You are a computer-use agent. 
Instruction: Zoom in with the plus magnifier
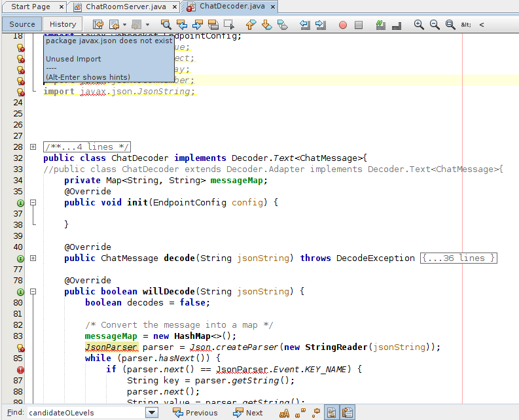point(419,24)
